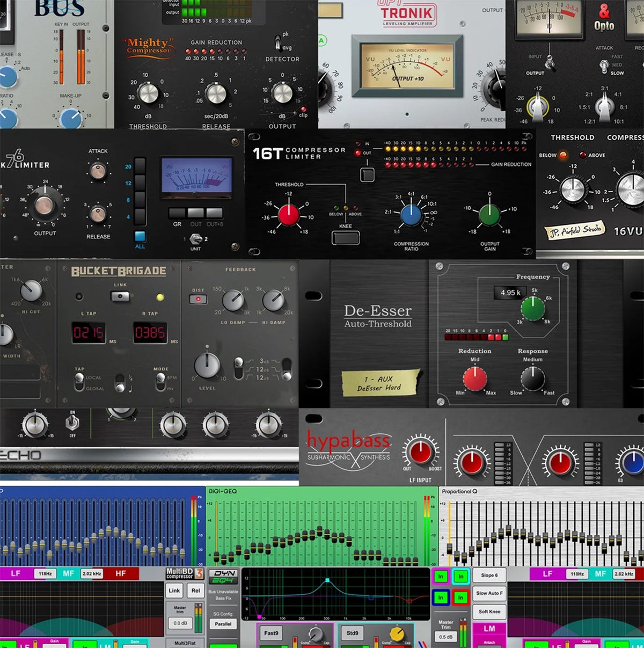The height and width of the screenshot is (648, 644).
Task: Click the 76 Limiter large OUTPUT knob
Action: pos(45,205)
